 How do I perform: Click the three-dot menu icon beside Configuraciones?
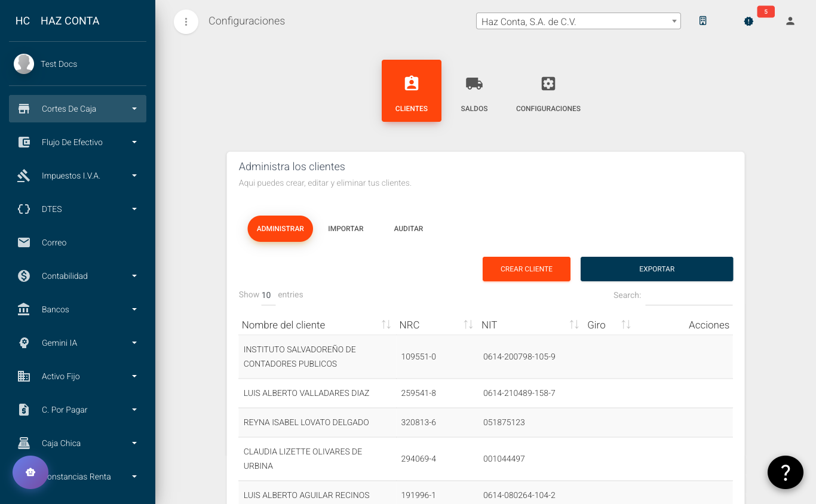click(186, 22)
